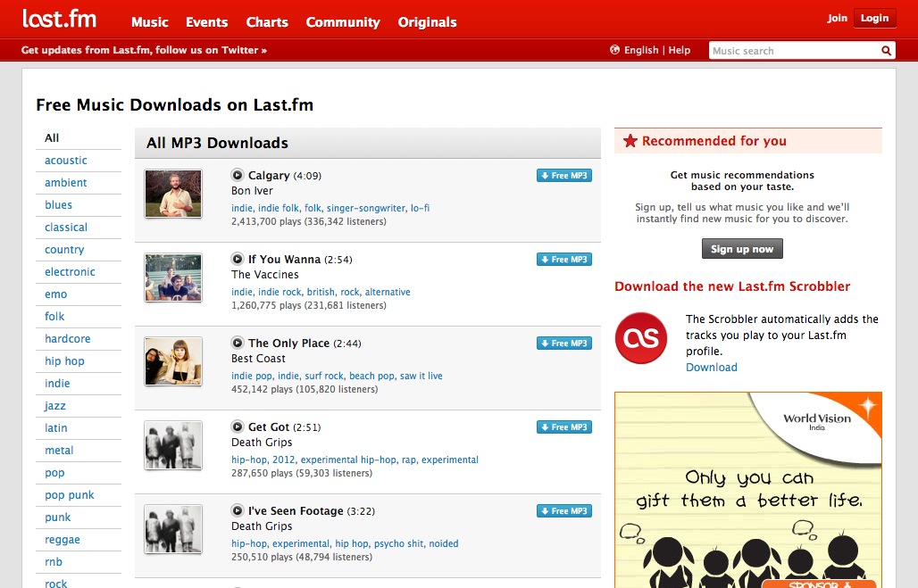Play the Calgary track preview
The image size is (918, 588).
click(x=238, y=175)
